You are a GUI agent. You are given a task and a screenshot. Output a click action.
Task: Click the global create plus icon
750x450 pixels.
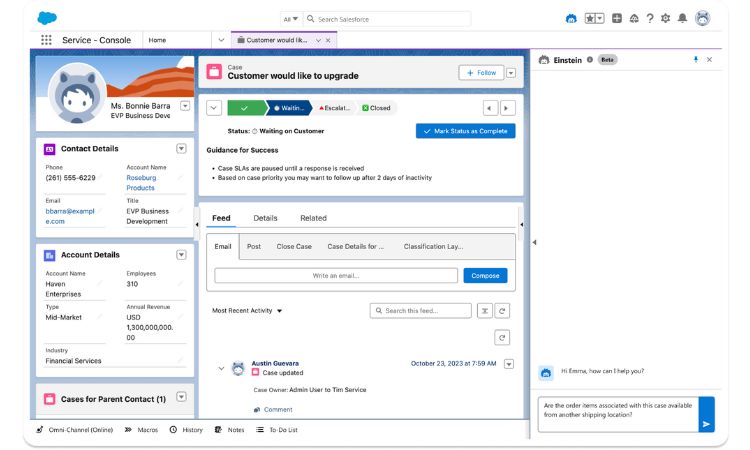tap(617, 19)
